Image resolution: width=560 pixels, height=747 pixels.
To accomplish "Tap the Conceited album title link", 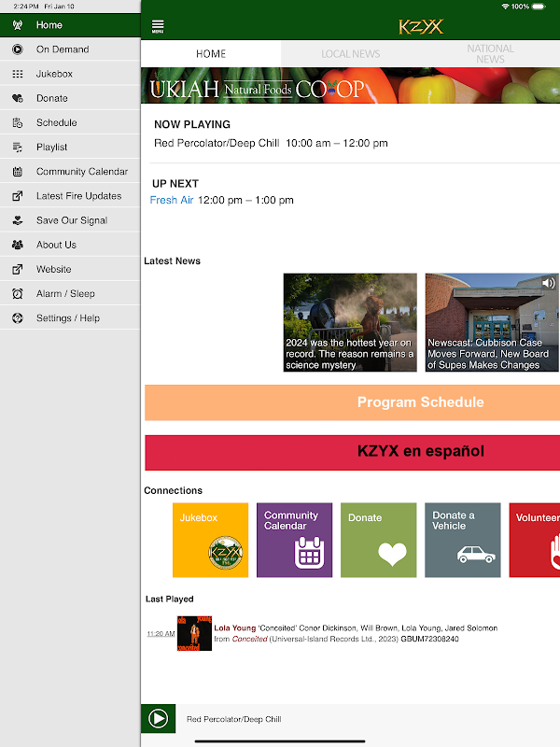I will click(x=249, y=639).
